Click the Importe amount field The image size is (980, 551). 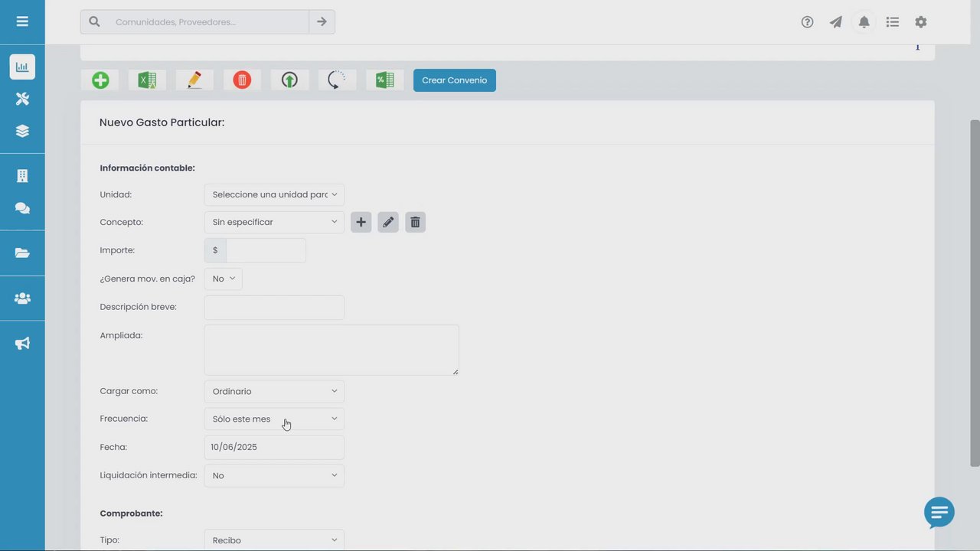point(266,250)
